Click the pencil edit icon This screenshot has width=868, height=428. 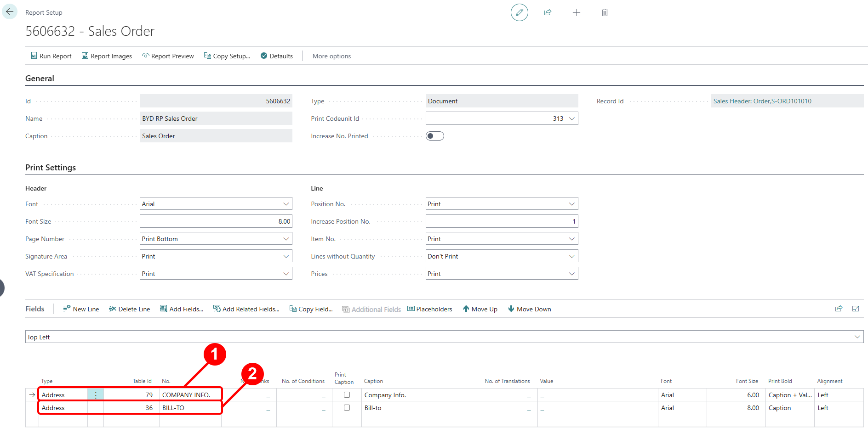(x=519, y=12)
